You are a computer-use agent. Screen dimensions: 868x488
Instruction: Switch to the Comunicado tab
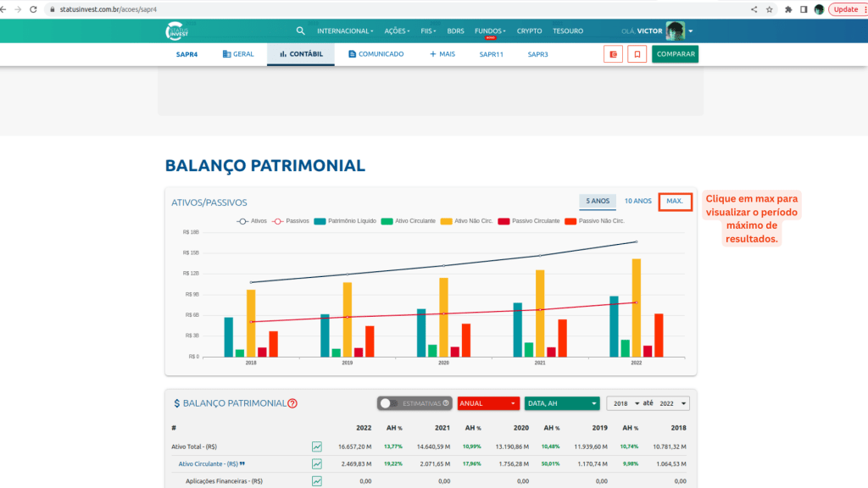pyautogui.click(x=376, y=54)
